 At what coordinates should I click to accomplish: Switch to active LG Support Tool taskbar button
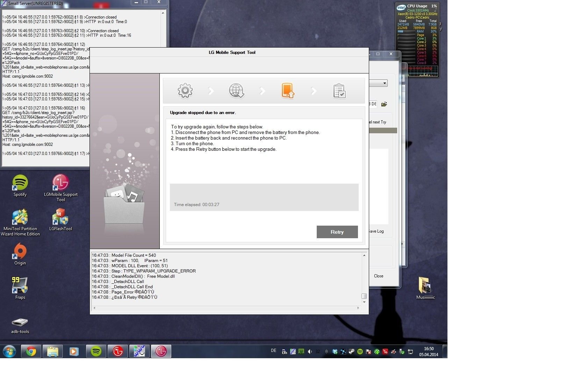pyautogui.click(x=161, y=351)
